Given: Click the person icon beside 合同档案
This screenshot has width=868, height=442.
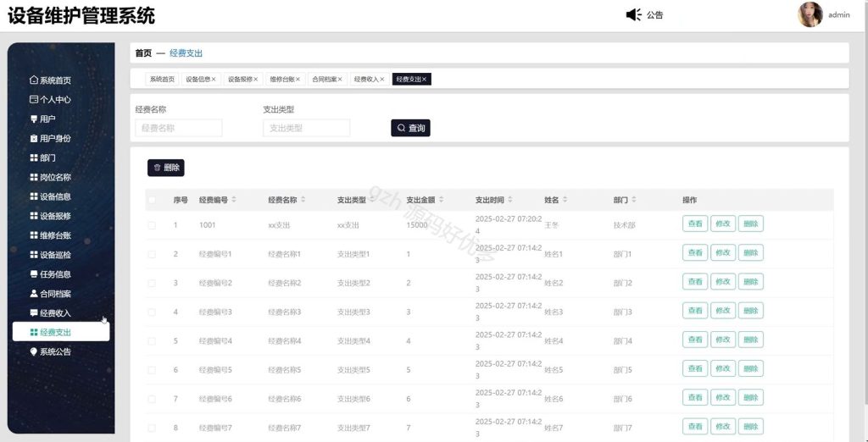Looking at the screenshot, I should click(x=34, y=294).
